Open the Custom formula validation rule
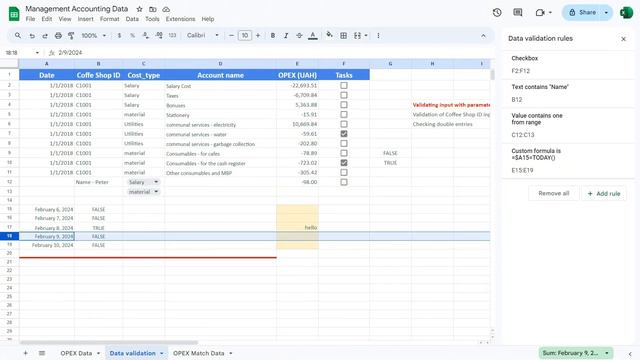This screenshot has width=640, height=360. coord(568,160)
